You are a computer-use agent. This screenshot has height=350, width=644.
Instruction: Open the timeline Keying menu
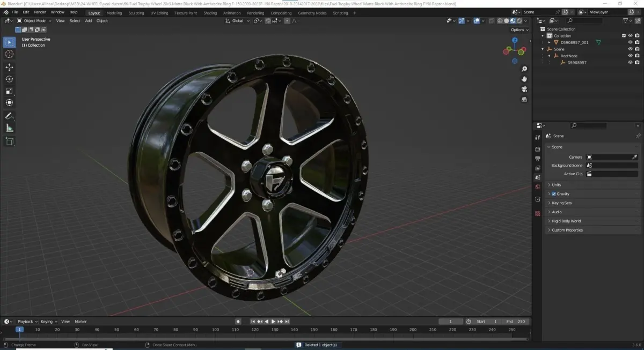click(49, 322)
